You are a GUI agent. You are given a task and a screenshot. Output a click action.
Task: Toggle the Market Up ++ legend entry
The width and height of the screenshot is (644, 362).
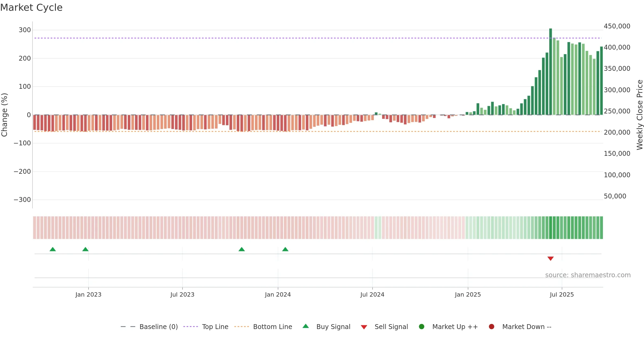click(x=448, y=327)
